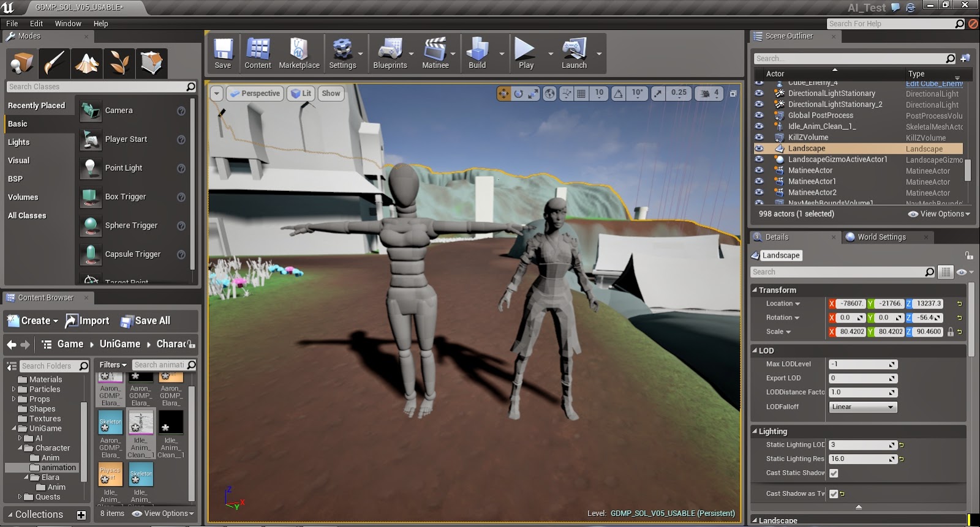Open the Create dropdown in Content Browser
This screenshot has width=980, height=527.
pos(33,321)
